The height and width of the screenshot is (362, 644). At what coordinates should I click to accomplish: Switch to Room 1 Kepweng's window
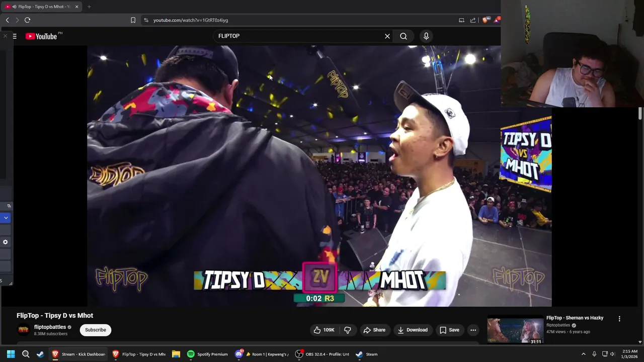(x=268, y=354)
